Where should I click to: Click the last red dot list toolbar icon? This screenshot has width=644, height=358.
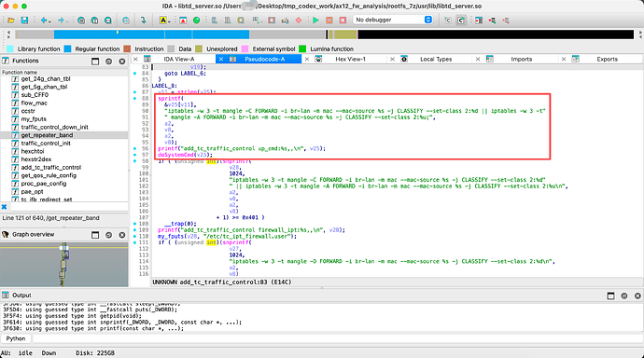[x=506, y=21]
